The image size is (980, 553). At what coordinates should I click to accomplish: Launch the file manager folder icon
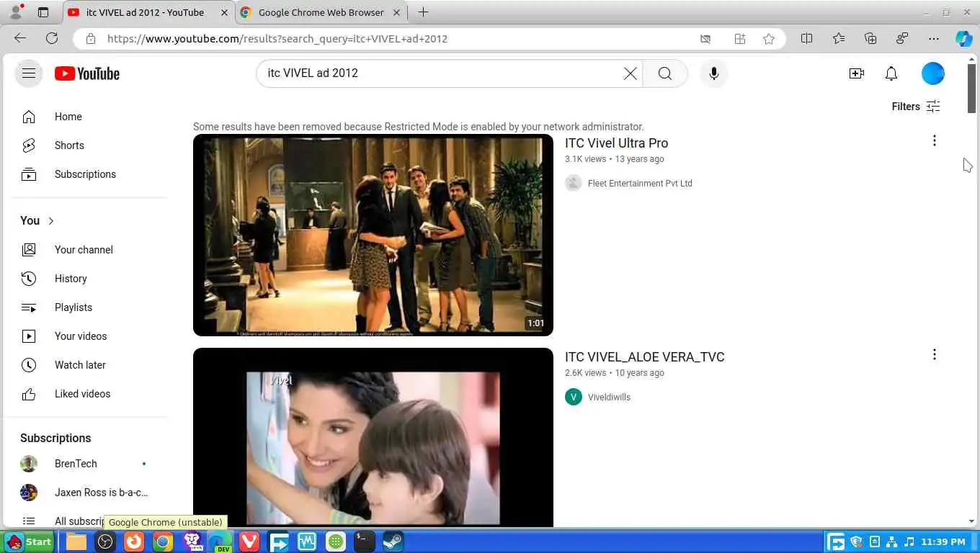click(x=76, y=541)
